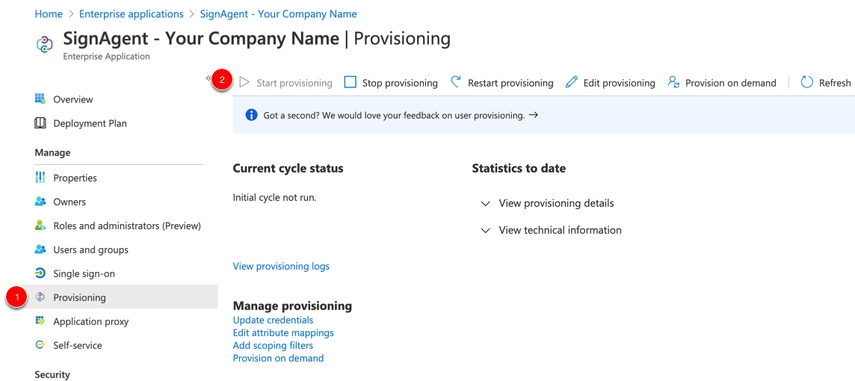Image resolution: width=855 pixels, height=381 pixels.
Task: Open Single sign-on menu item
Action: click(84, 274)
